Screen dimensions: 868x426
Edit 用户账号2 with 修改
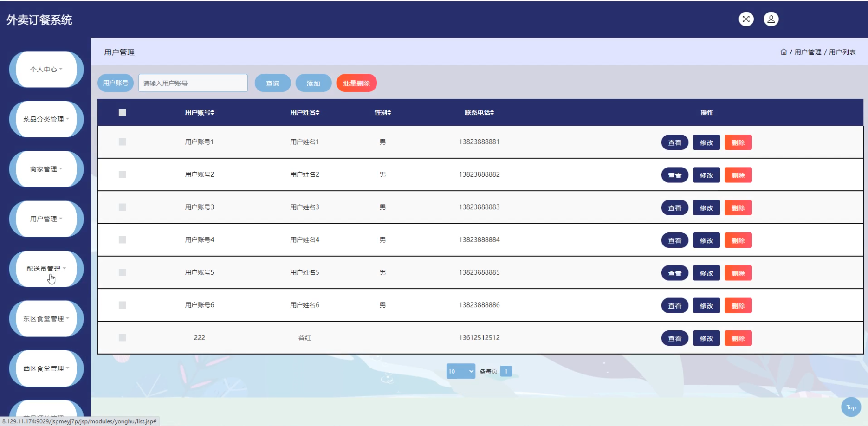(706, 175)
